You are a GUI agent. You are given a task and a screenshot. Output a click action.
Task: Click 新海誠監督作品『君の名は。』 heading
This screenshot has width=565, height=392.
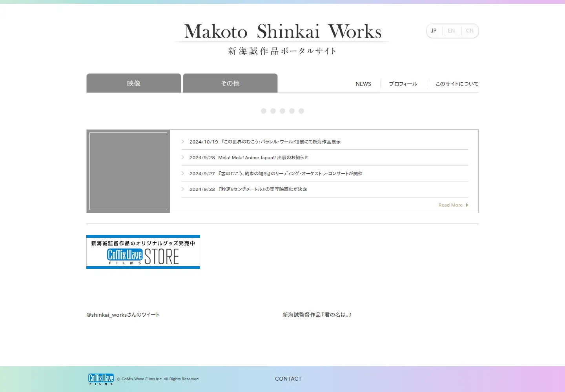tap(317, 315)
